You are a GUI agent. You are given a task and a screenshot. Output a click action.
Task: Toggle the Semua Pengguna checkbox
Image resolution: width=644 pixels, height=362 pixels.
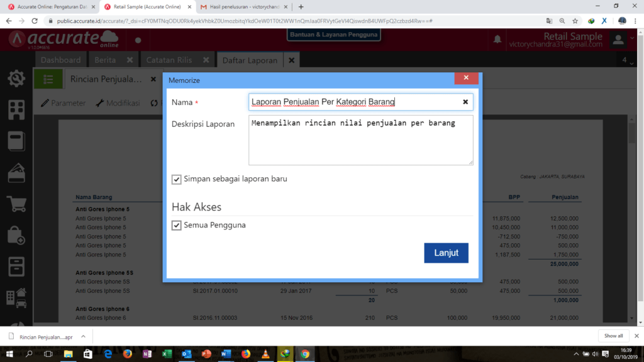pyautogui.click(x=177, y=225)
